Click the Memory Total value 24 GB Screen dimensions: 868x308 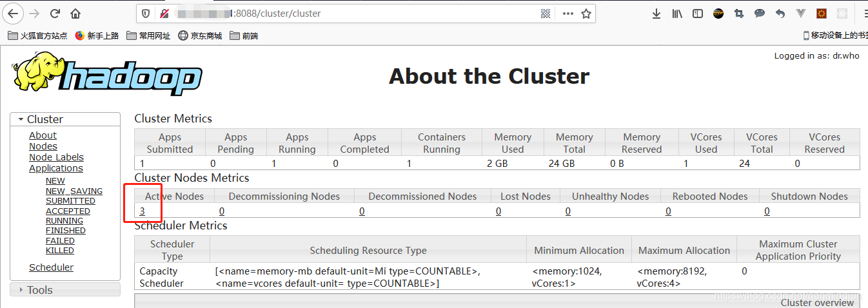(x=562, y=163)
